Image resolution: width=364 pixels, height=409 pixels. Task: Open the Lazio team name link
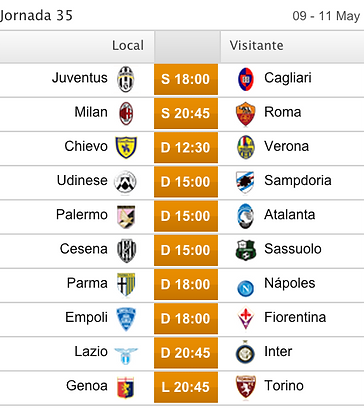(91, 352)
